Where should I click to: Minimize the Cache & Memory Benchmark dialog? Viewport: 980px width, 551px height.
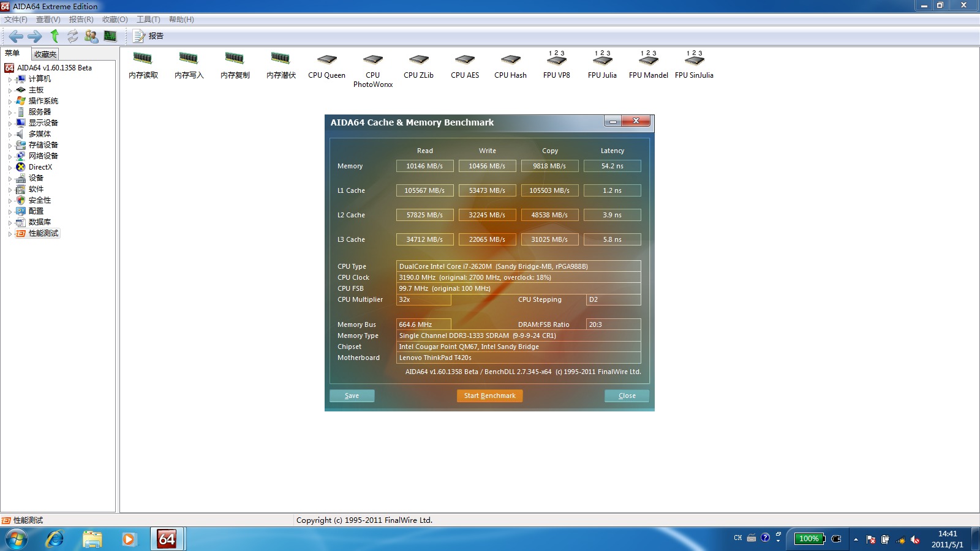point(612,121)
